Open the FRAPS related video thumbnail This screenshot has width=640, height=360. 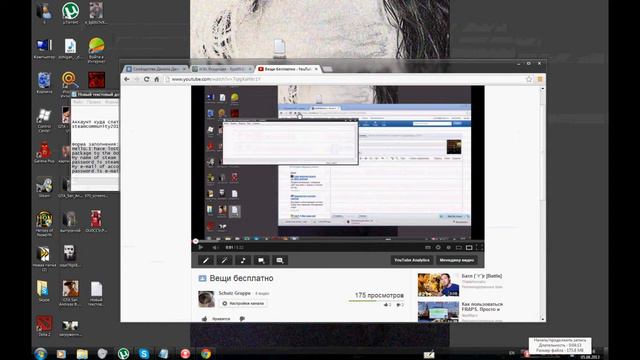click(438, 312)
